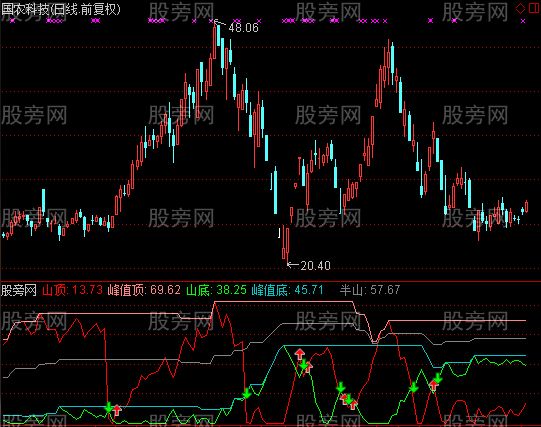Click the 山顶: 13.73 indicator value
Viewport: 541px width, 427px height.
coord(72,290)
